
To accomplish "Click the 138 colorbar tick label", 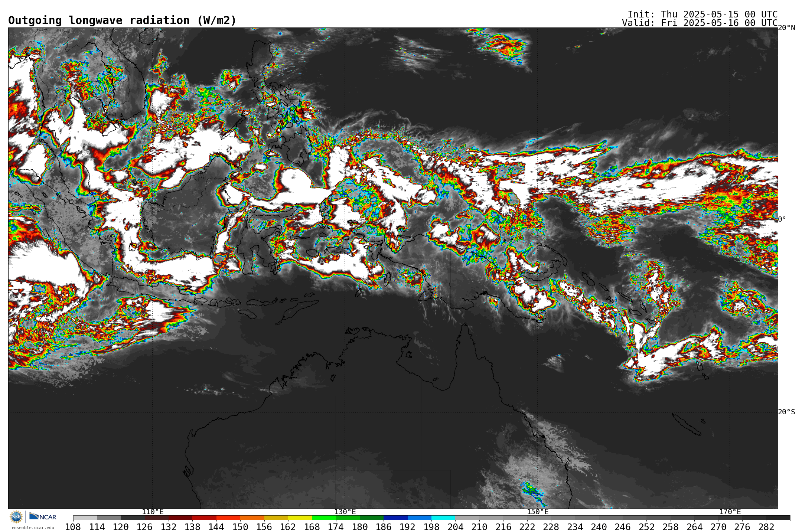I will (x=192, y=527).
